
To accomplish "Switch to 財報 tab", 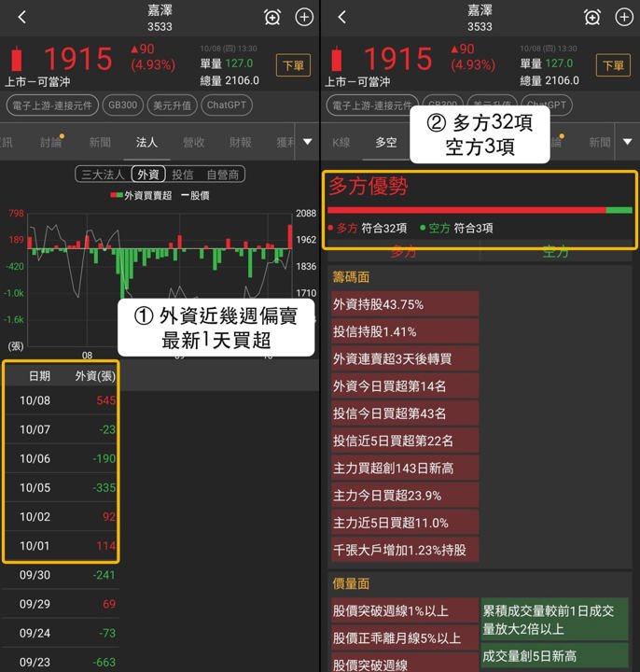I will coord(240,142).
